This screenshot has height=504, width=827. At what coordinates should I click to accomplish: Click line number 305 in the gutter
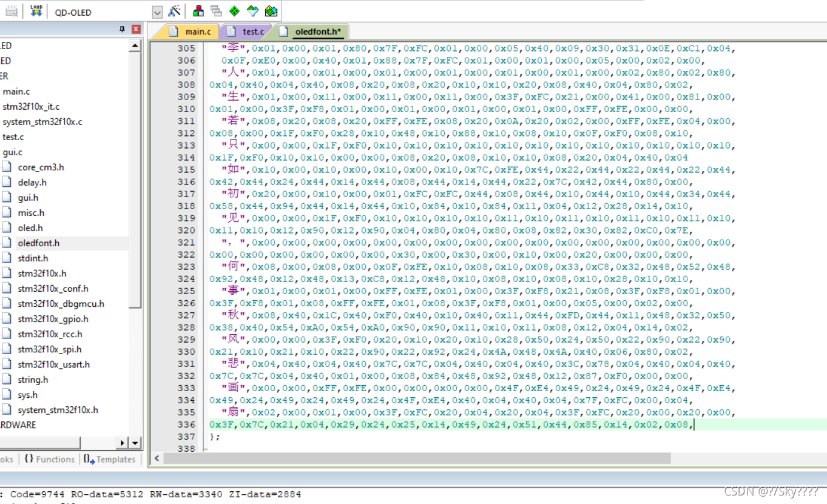click(186, 48)
